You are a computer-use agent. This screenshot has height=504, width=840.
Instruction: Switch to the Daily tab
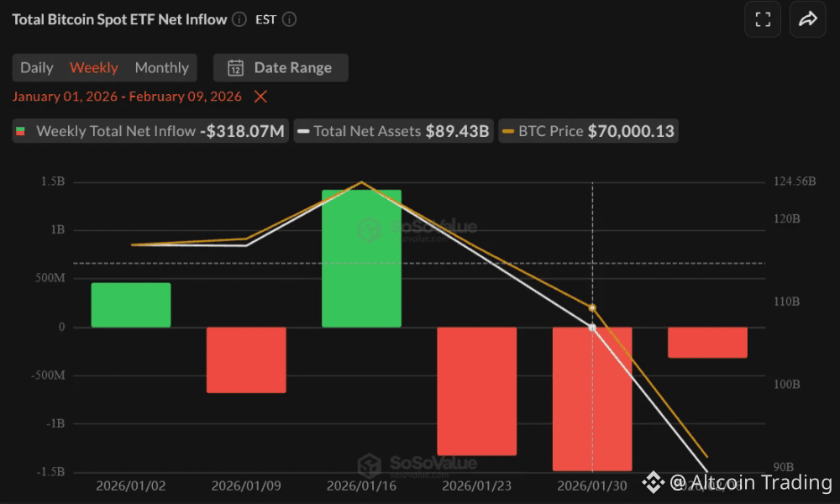(37, 68)
